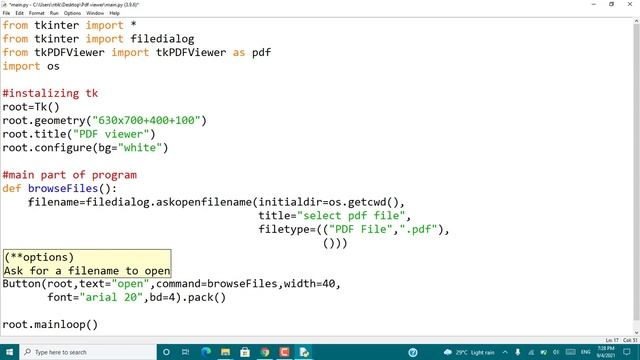Image resolution: width=640 pixels, height=360 pixels.
Task: Open Task View on the taskbar
Action: click(x=185, y=352)
